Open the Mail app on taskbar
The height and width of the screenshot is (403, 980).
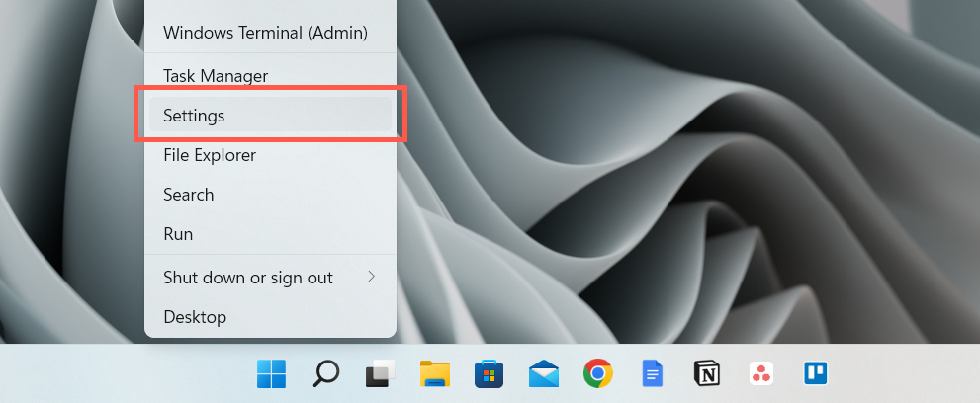pyautogui.click(x=543, y=373)
